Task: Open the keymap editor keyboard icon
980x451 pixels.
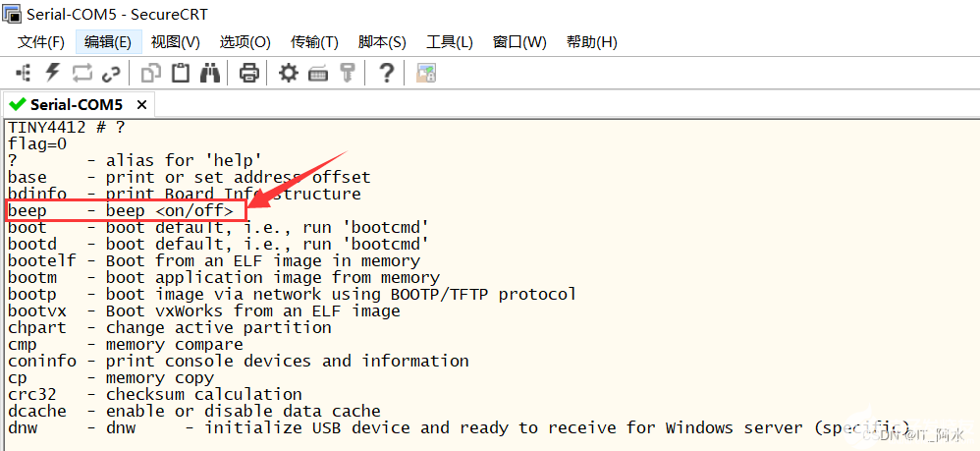Action: (318, 75)
